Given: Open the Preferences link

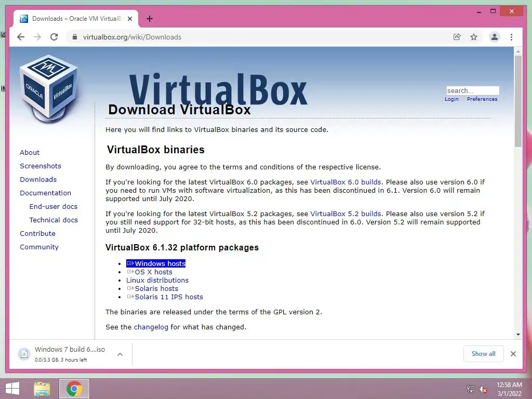Looking at the screenshot, I should tap(482, 99).
